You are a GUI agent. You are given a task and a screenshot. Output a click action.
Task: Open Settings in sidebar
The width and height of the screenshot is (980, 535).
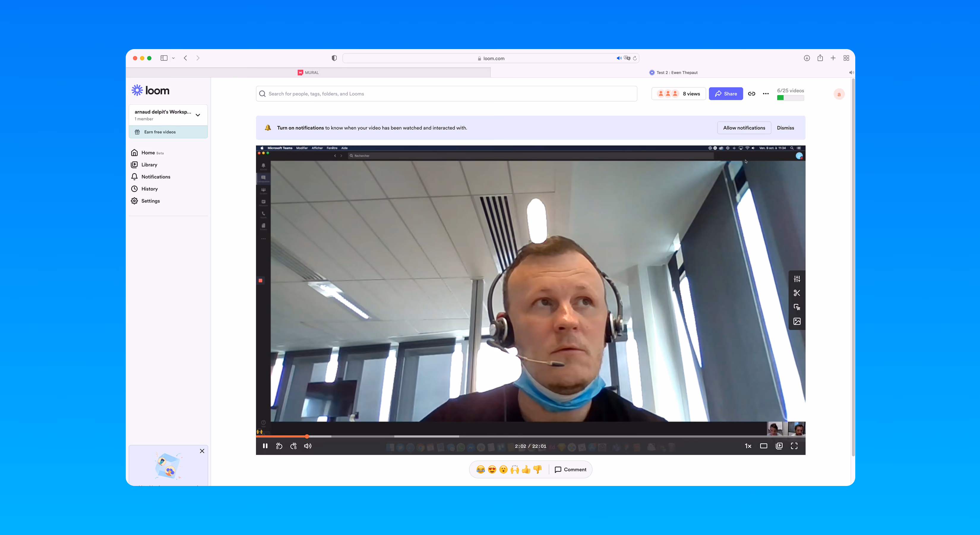[x=145, y=201]
